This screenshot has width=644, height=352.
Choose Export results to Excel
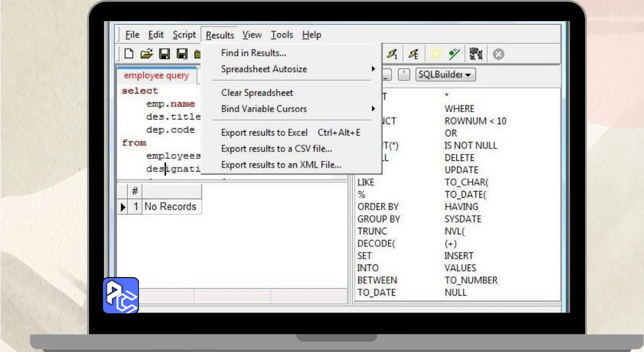tap(264, 133)
